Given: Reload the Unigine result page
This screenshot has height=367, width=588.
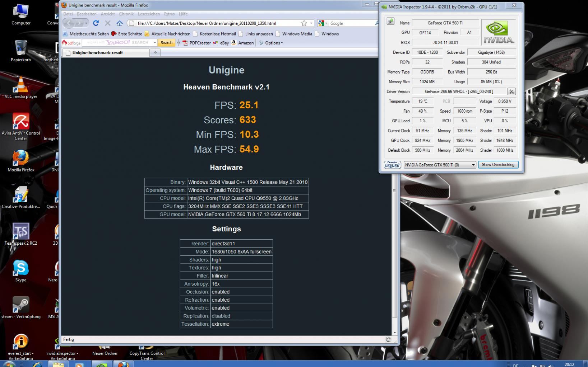Looking at the screenshot, I should (x=96, y=23).
